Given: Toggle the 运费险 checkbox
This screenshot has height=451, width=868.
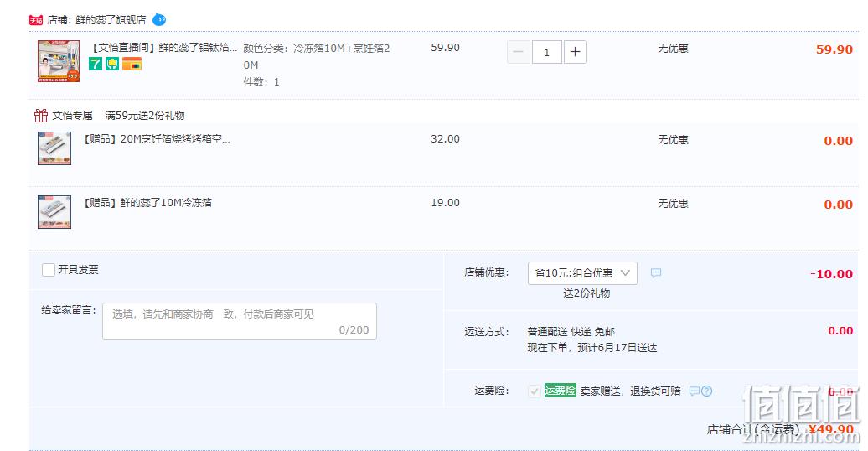Looking at the screenshot, I should pos(535,391).
